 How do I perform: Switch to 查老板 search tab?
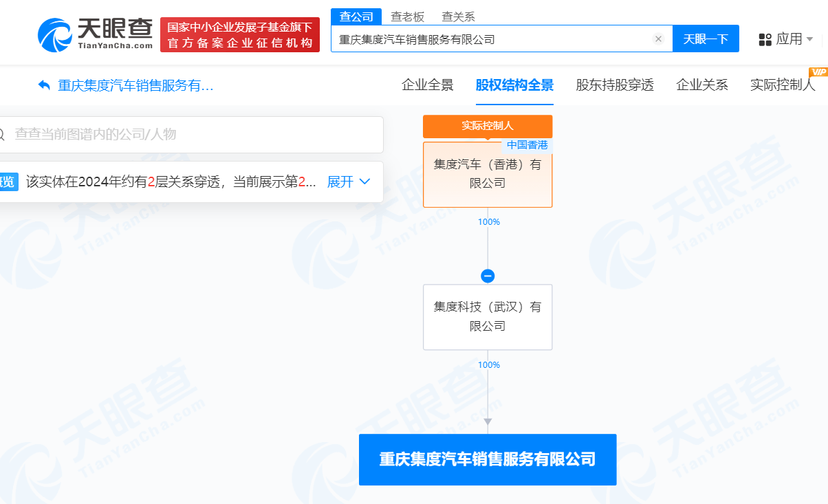408,17
